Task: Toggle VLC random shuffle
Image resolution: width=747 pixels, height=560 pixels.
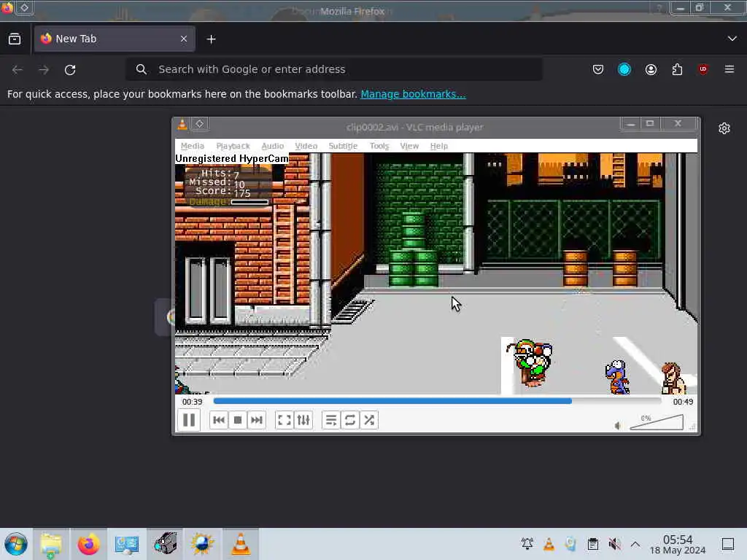Action: [368, 420]
